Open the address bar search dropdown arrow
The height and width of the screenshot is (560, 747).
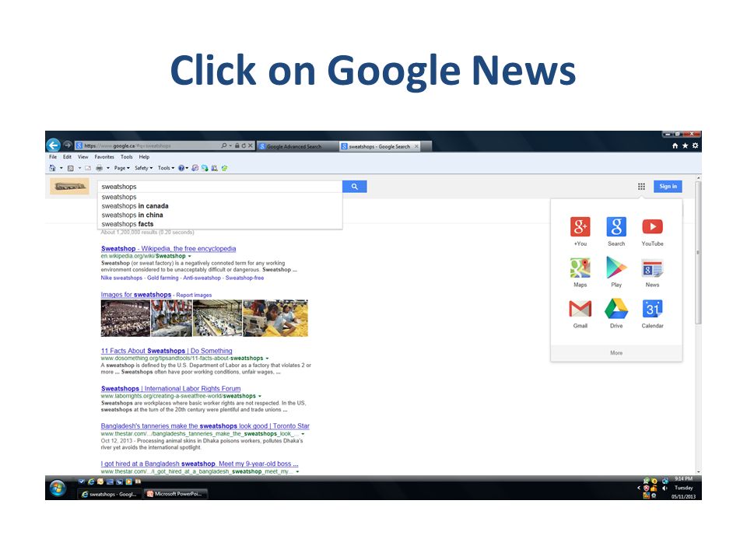(x=230, y=145)
